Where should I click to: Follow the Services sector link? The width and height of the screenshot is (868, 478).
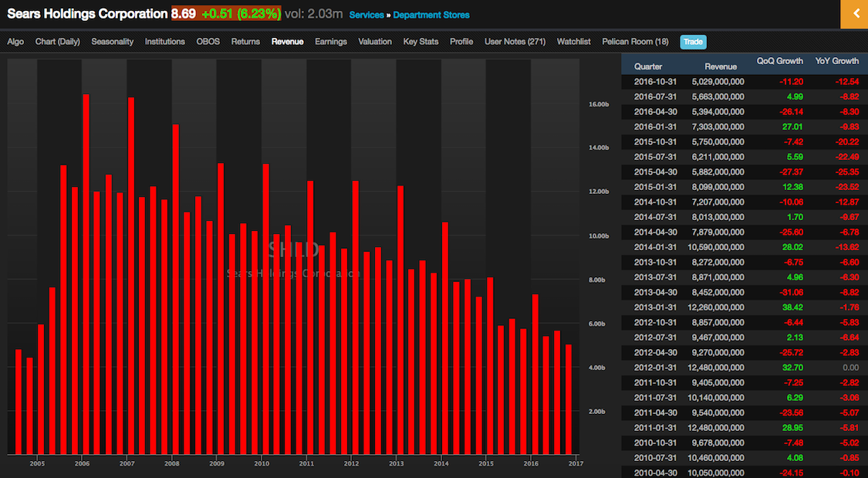coord(366,15)
